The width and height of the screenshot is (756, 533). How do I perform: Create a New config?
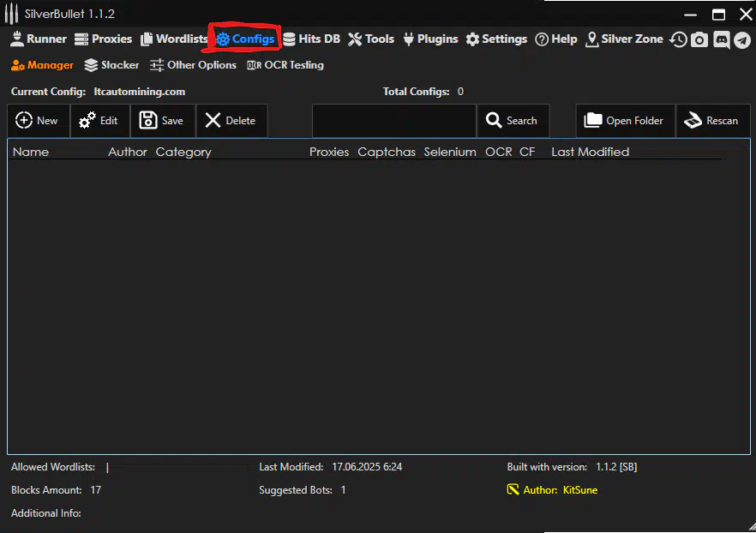39,121
